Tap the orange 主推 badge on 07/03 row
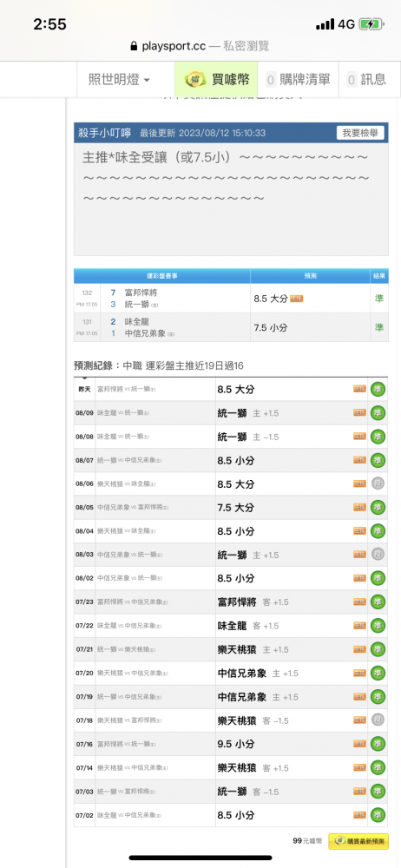The width and height of the screenshot is (401, 868). (360, 791)
